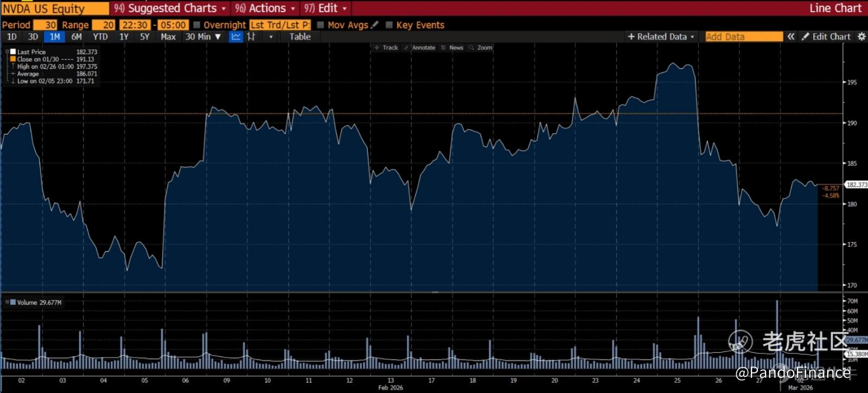Open the Related Data dropdown
868x393 pixels.
(661, 37)
